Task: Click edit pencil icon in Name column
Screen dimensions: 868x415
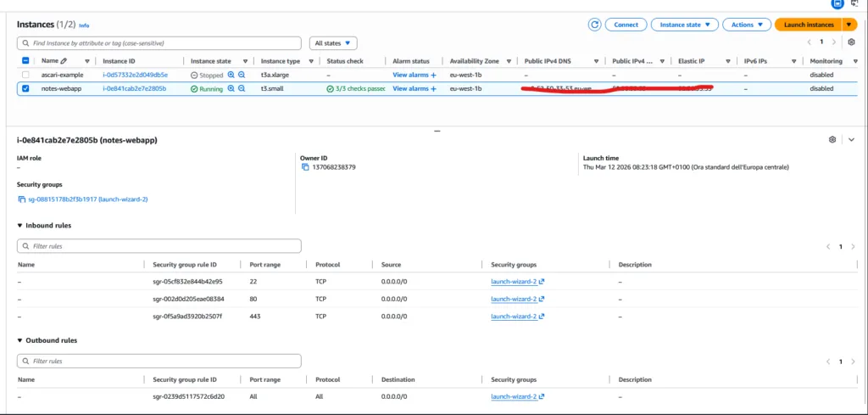Action: point(87,61)
